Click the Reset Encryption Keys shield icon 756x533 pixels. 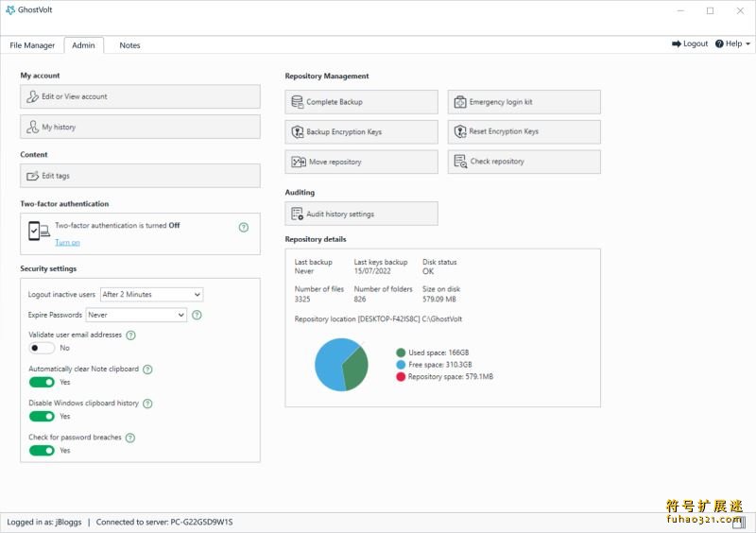[x=460, y=131]
